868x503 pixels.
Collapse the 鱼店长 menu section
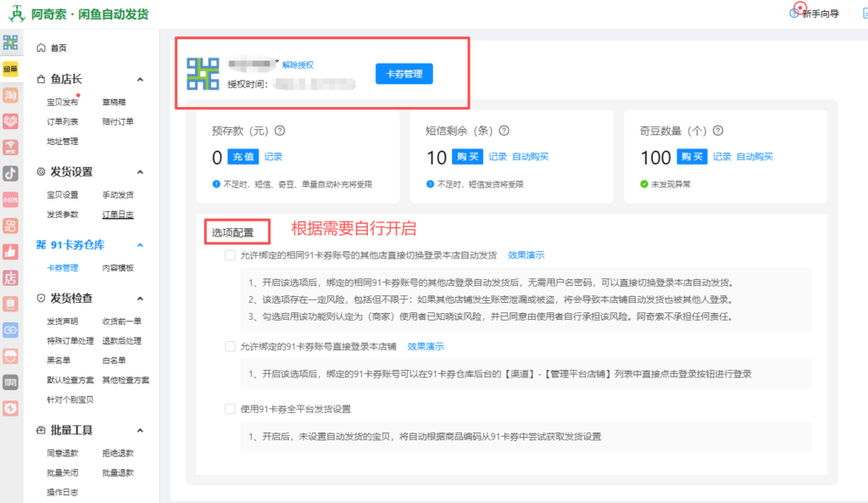[140, 79]
